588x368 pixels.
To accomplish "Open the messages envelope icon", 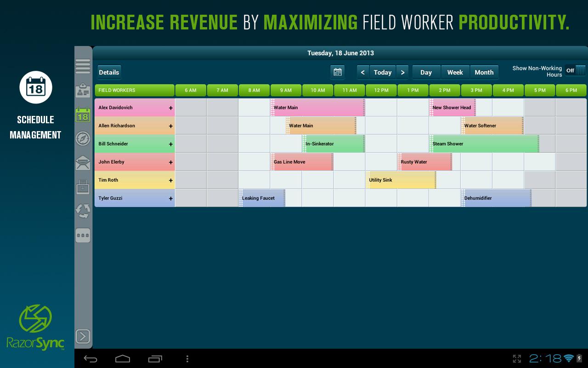I will point(83,163).
